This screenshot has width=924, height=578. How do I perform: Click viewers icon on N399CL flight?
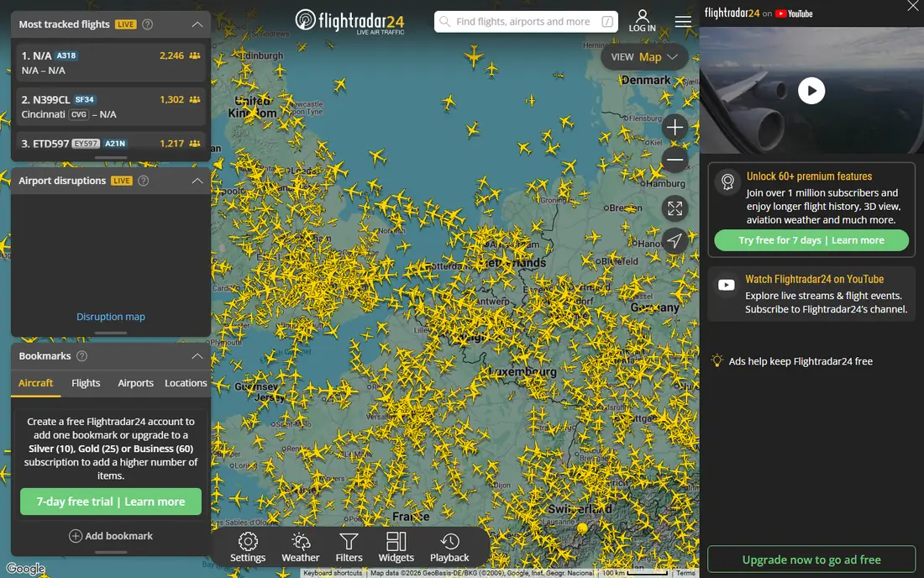tap(195, 100)
